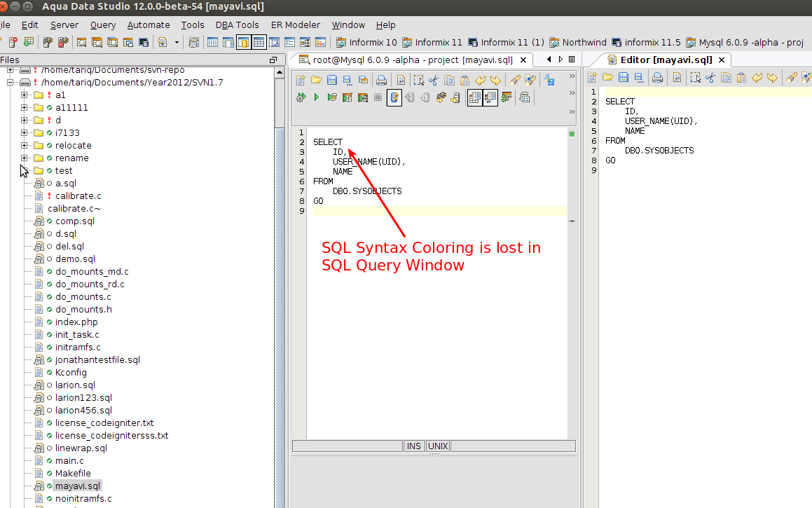Toggle the UNIX line ending indicator

(438, 446)
